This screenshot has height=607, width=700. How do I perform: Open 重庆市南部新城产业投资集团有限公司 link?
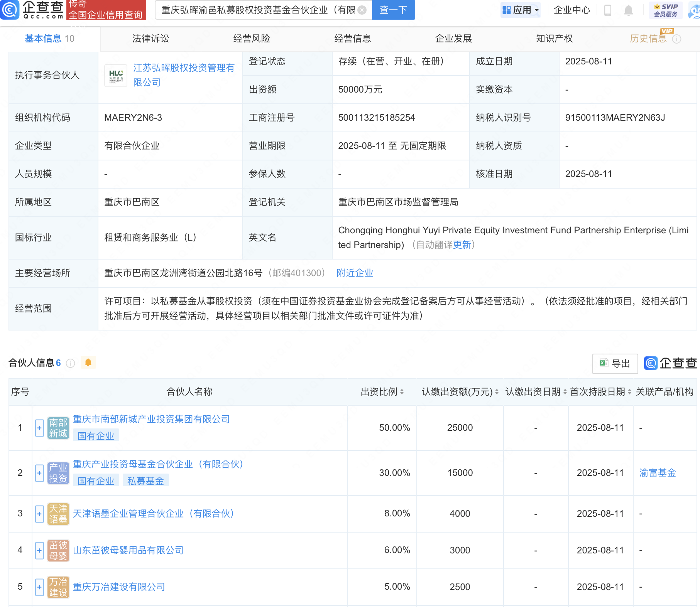[151, 419]
